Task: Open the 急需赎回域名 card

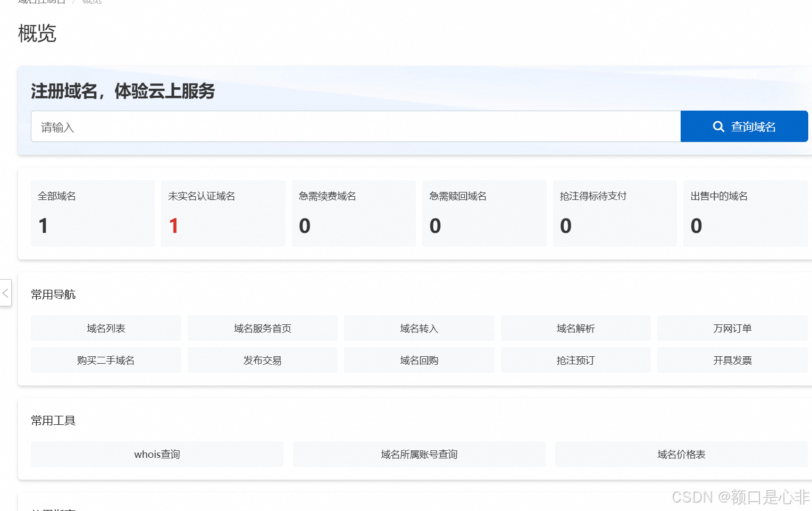Action: point(484,213)
